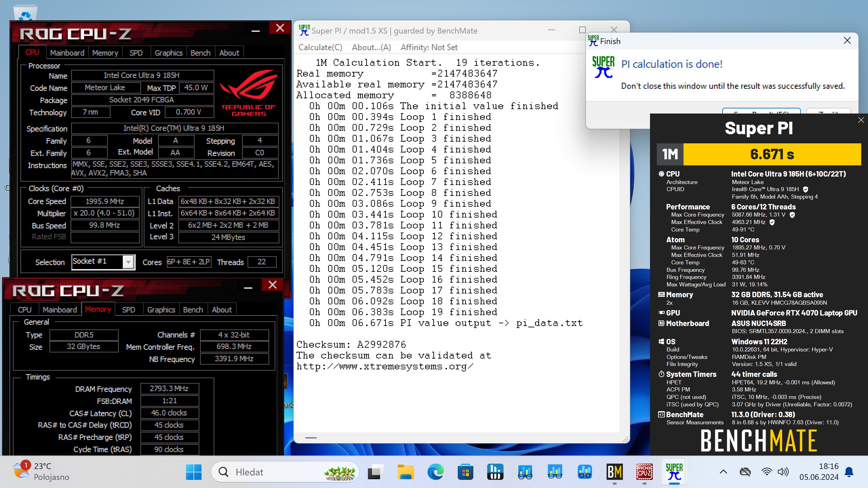Launch File Explorer from taskbar
The width and height of the screenshot is (868, 488).
406,472
